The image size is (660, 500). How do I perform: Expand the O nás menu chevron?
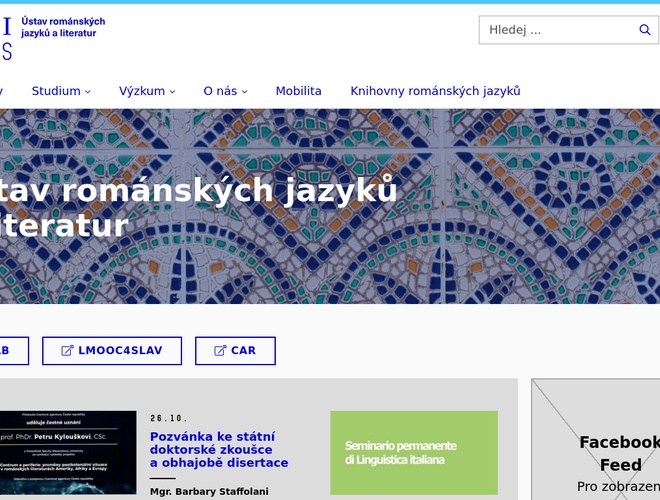[245, 92]
